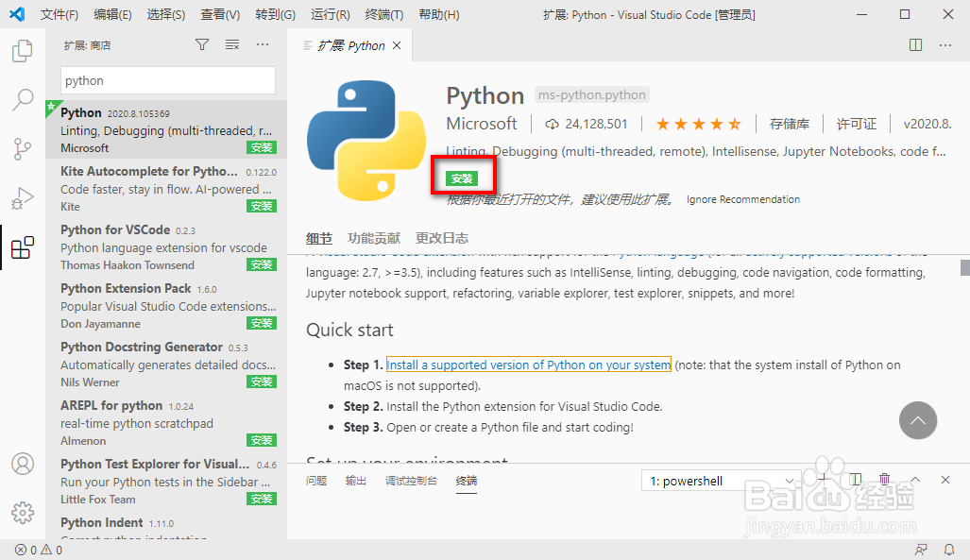Click green 安装 button for Python extension

click(462, 178)
